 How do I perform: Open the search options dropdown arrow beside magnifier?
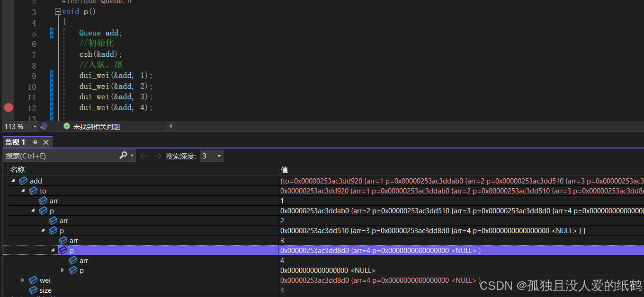point(132,156)
